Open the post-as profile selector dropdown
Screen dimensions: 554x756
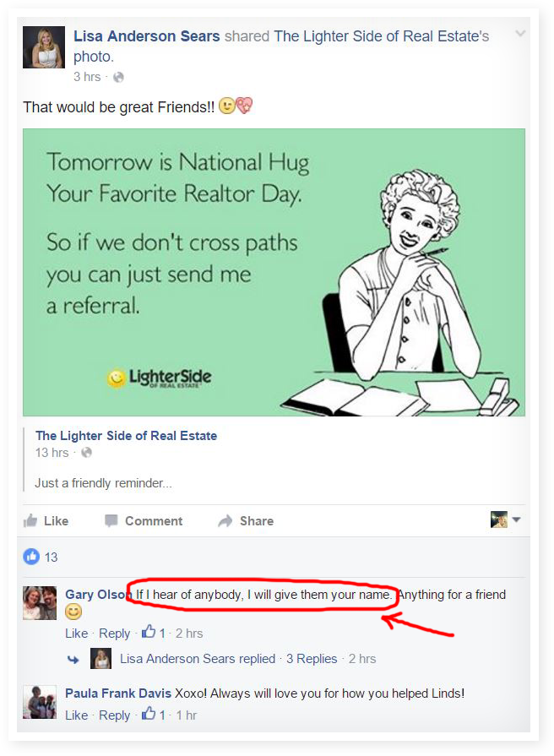coord(506,519)
